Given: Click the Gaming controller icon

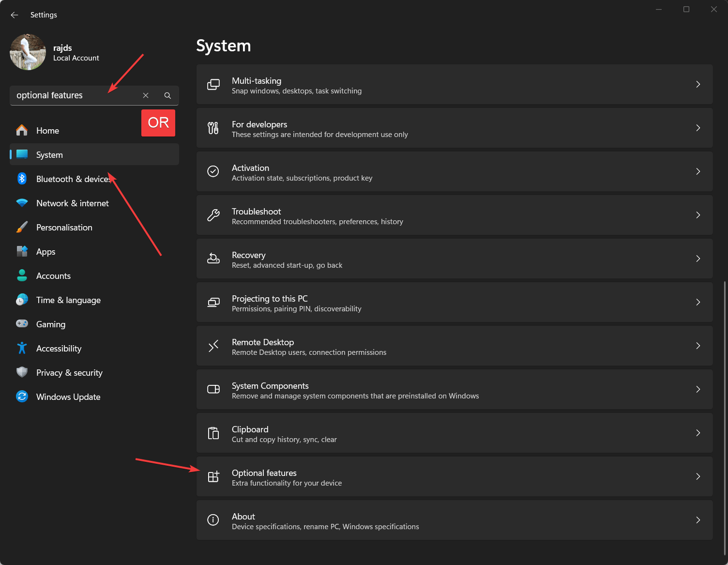Looking at the screenshot, I should [22, 324].
